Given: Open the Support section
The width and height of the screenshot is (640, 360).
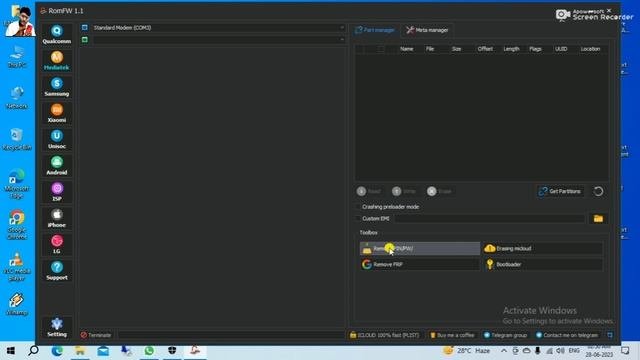Looking at the screenshot, I should [57, 271].
